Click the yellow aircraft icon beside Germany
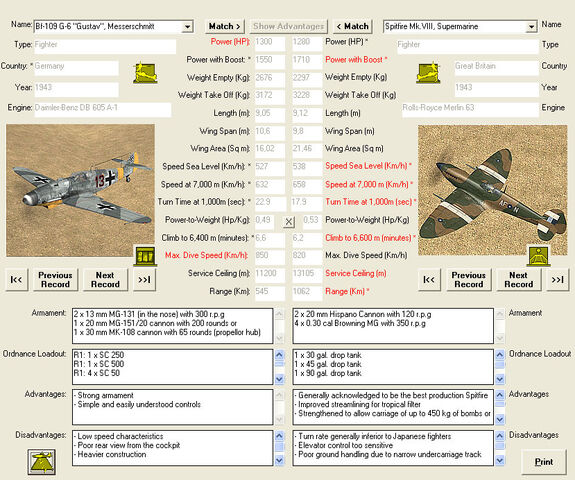The width and height of the screenshot is (575, 480). 146,73
